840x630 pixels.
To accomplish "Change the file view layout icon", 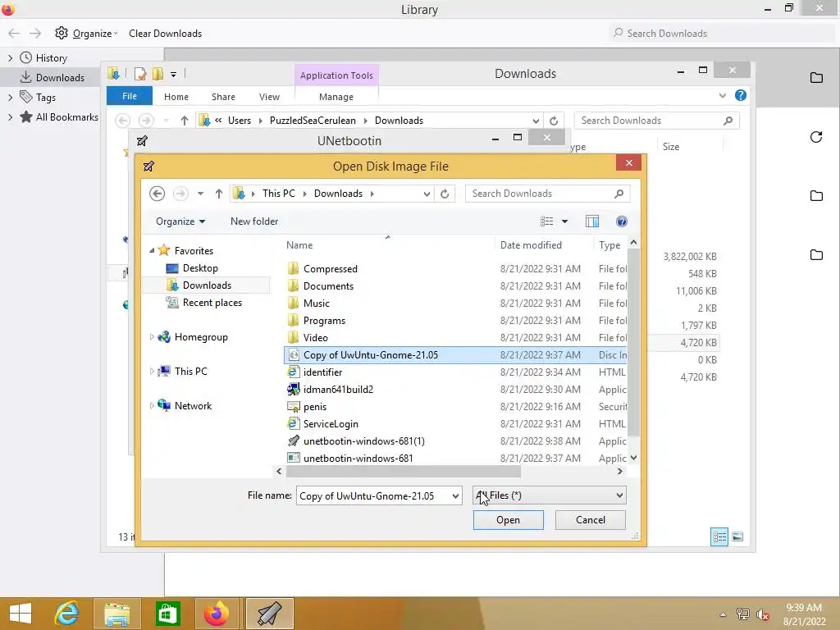I will [x=546, y=221].
